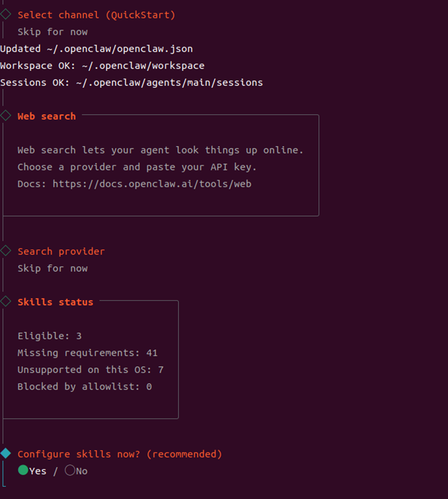Click the 'Search provider' heading
The height and width of the screenshot is (499, 448).
[61, 251]
